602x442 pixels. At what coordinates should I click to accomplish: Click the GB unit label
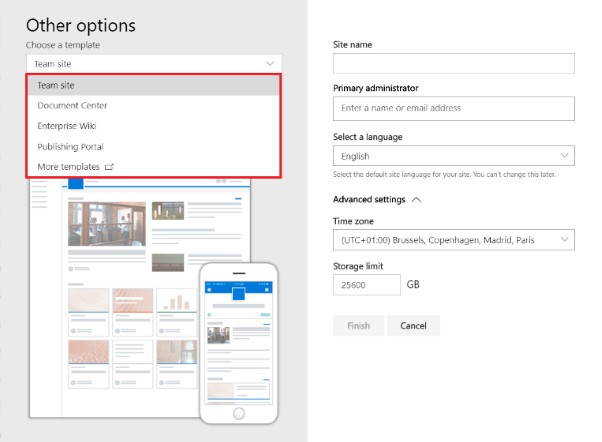(x=413, y=285)
